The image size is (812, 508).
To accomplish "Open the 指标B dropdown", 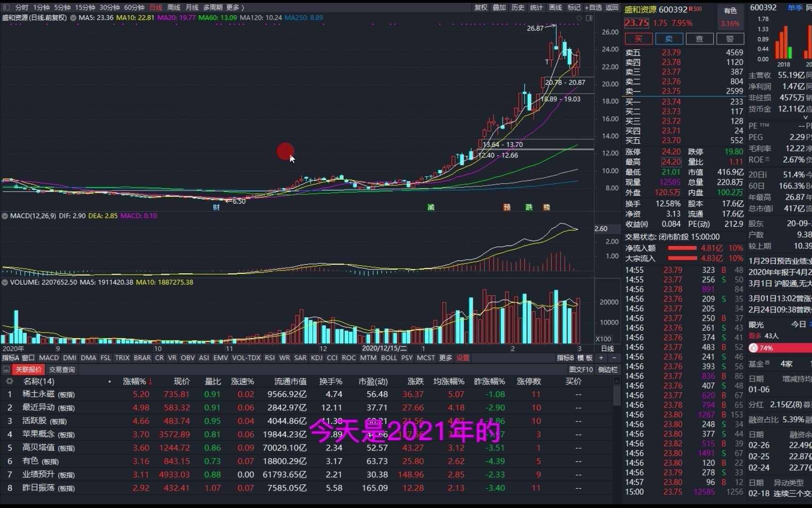I will click(565, 358).
